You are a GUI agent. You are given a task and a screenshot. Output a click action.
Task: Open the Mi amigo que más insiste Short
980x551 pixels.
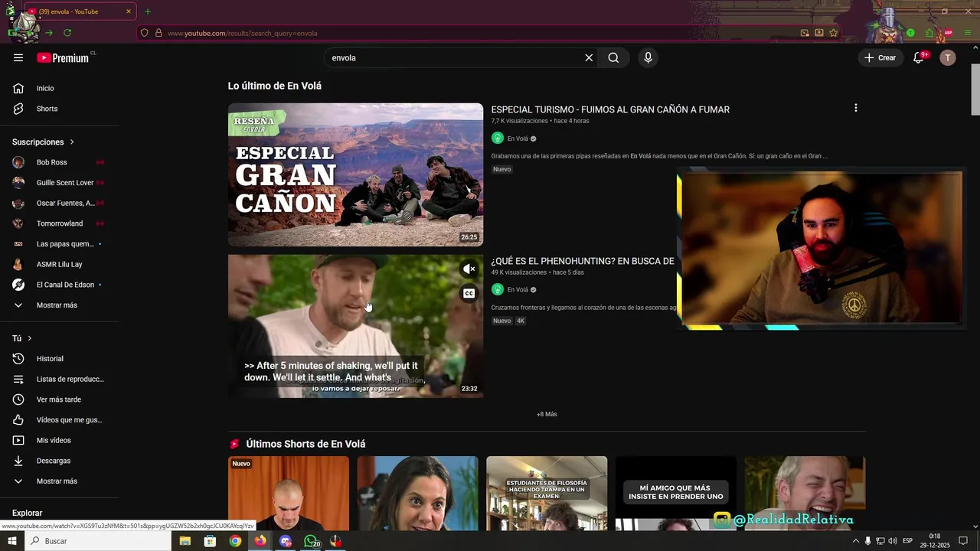click(x=676, y=494)
